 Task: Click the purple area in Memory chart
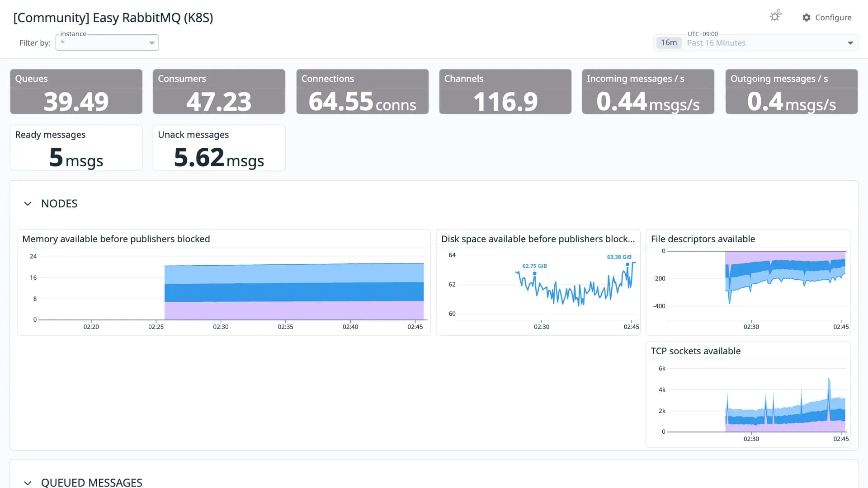pyautogui.click(x=294, y=310)
